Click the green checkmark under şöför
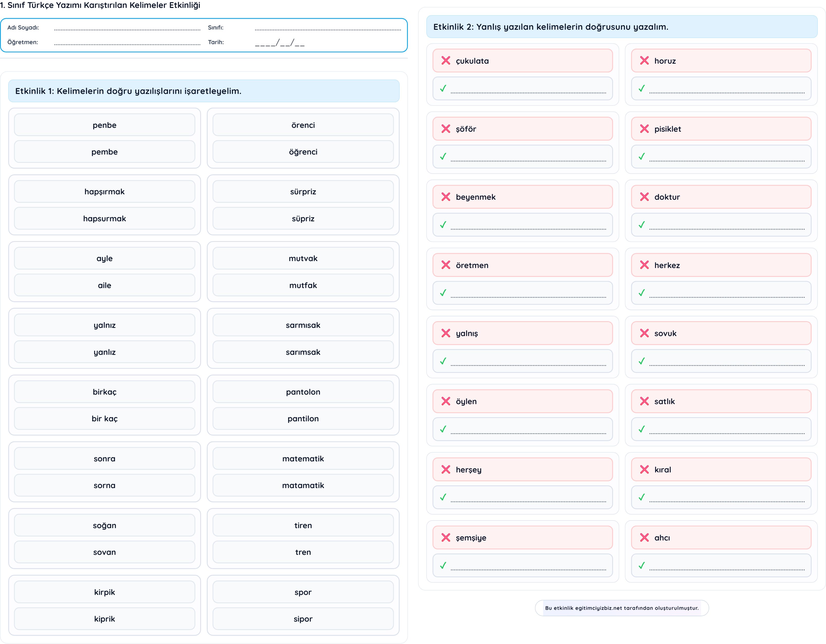 (x=443, y=157)
